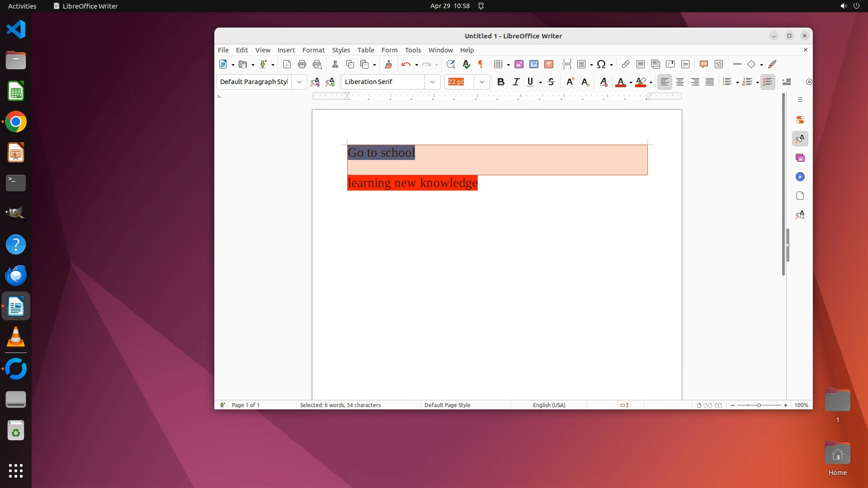Screen dimensions: 868x488
Task: Toggle formatting marks display
Action: (x=481, y=64)
